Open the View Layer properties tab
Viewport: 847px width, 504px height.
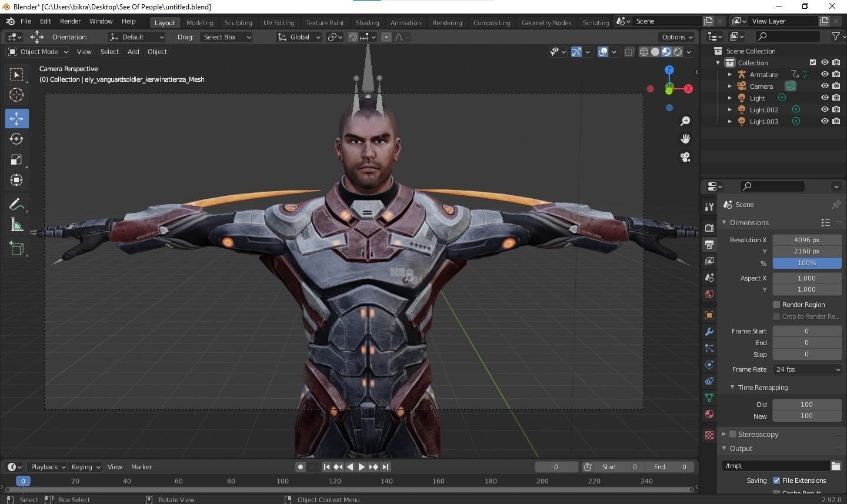click(x=709, y=261)
